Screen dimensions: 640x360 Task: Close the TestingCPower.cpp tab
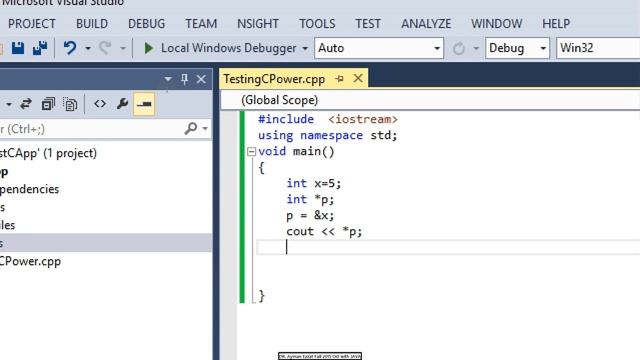pyautogui.click(x=358, y=78)
